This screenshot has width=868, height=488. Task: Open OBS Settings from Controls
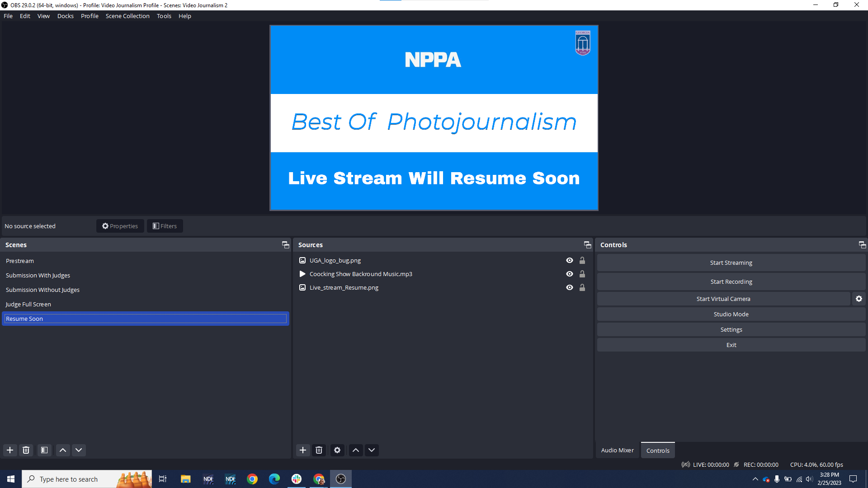point(731,329)
